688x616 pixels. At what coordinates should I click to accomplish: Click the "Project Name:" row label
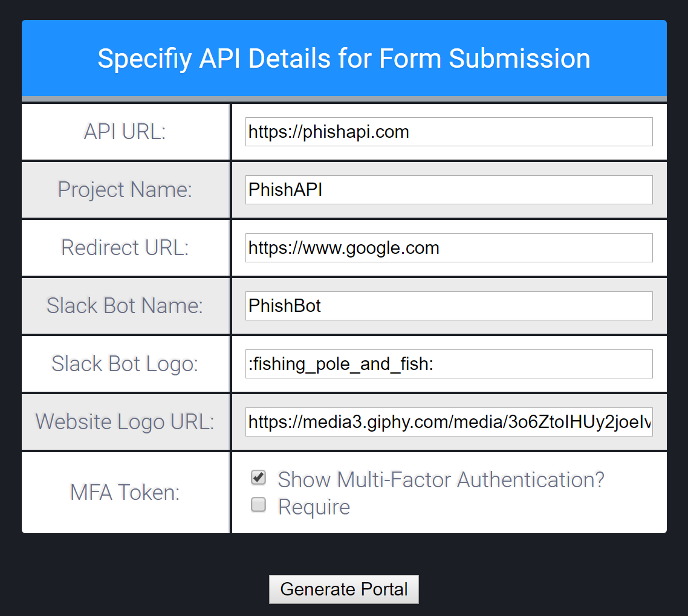click(x=125, y=190)
